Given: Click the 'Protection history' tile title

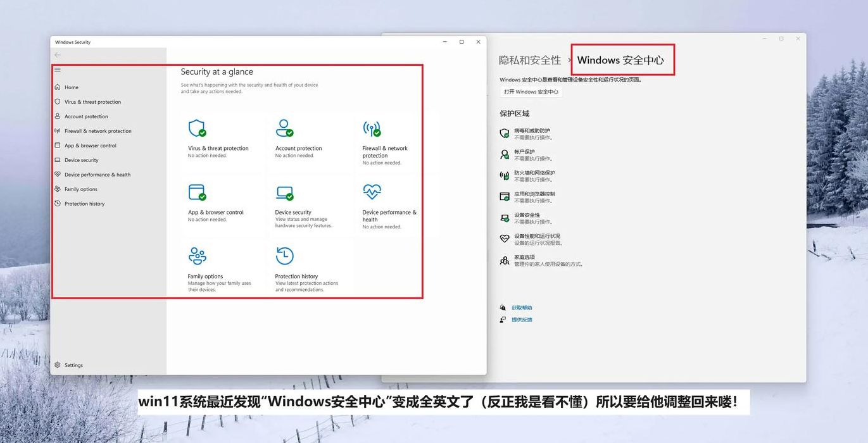Looking at the screenshot, I should (296, 277).
